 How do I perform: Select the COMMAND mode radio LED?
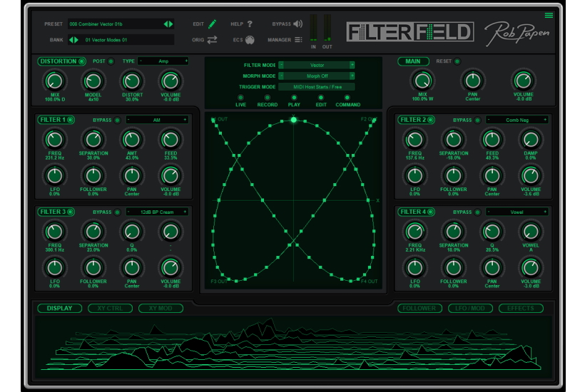click(347, 98)
